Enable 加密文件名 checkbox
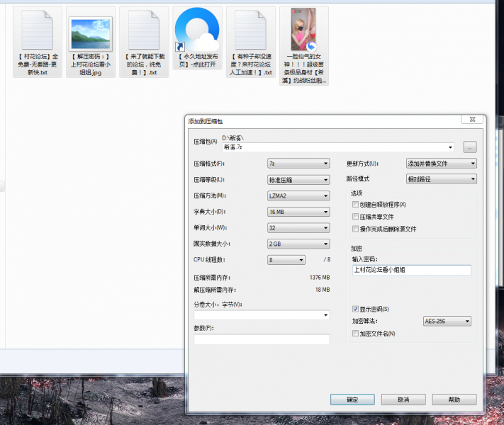The height and width of the screenshot is (425, 504). click(356, 334)
